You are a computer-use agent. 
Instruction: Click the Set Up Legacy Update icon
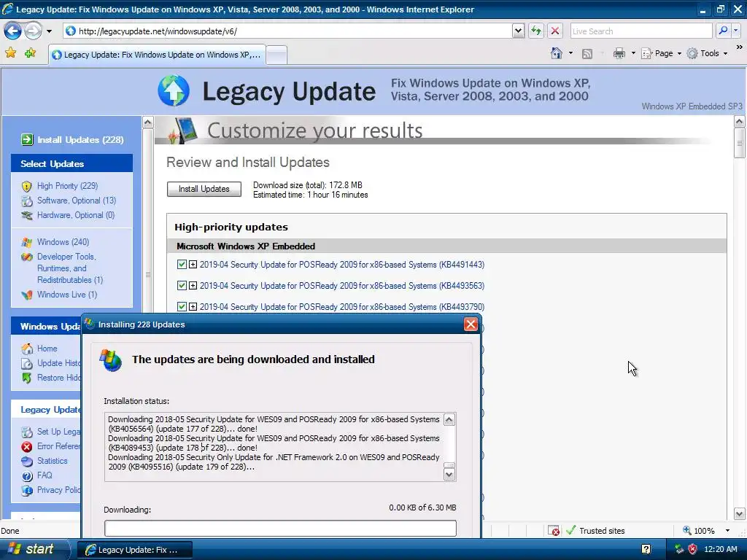pos(27,432)
